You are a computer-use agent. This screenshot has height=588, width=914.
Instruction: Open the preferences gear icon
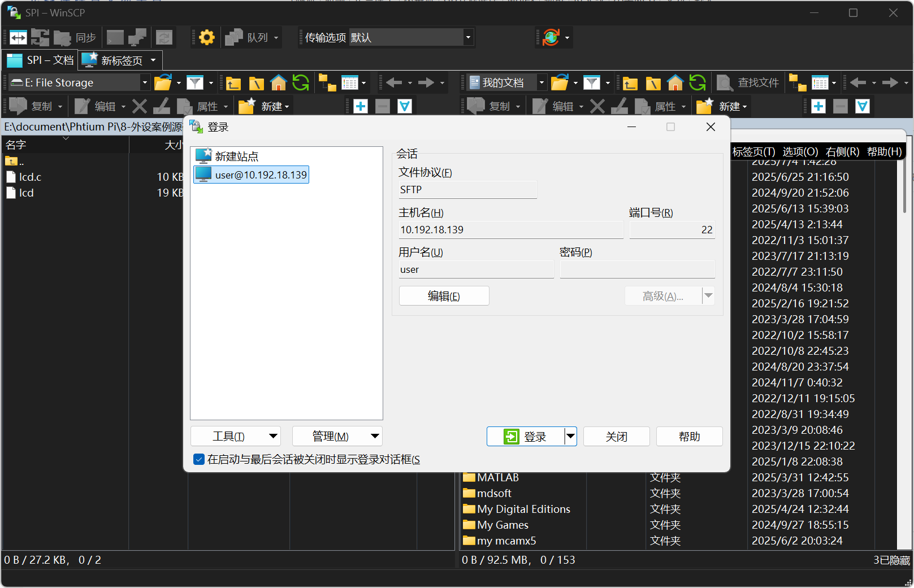[207, 37]
